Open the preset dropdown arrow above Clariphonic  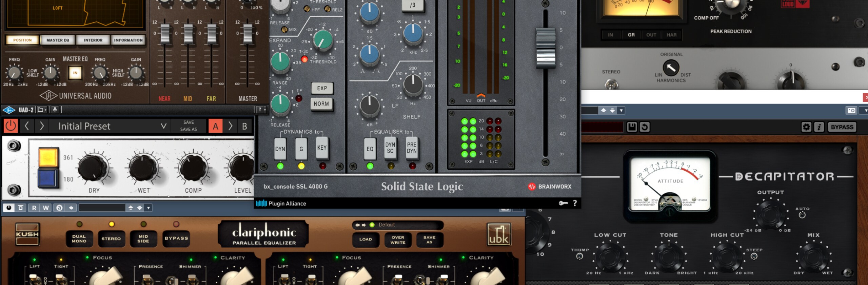click(148, 208)
